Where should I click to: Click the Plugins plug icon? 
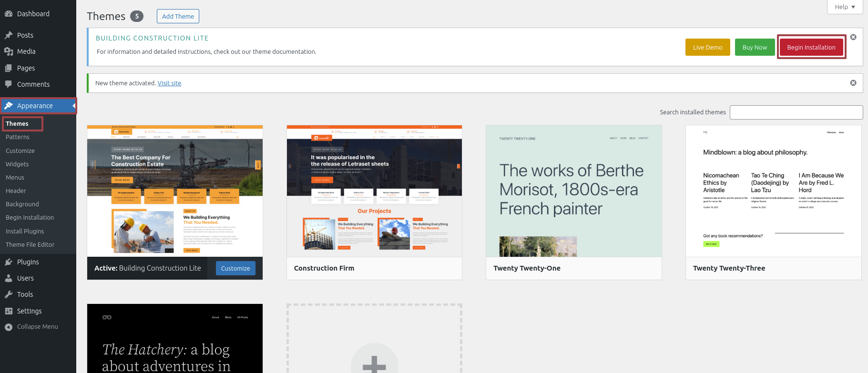coord(9,262)
